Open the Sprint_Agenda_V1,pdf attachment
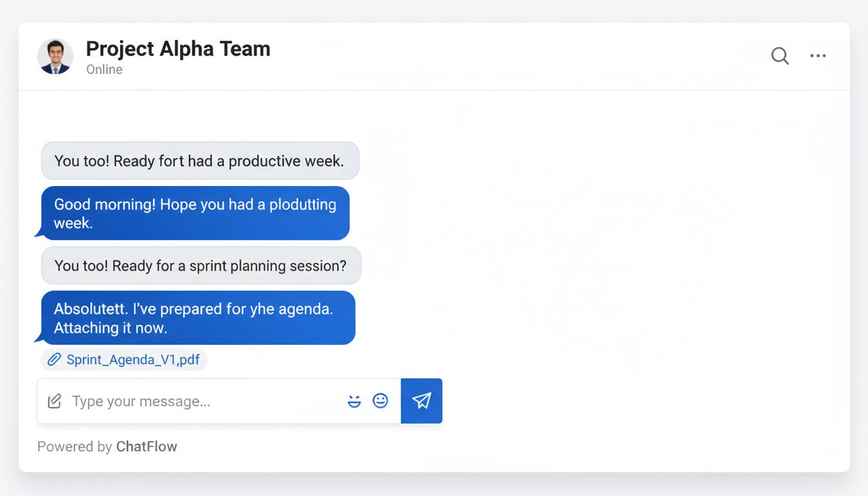Viewport: 868px width, 496px height. point(133,360)
